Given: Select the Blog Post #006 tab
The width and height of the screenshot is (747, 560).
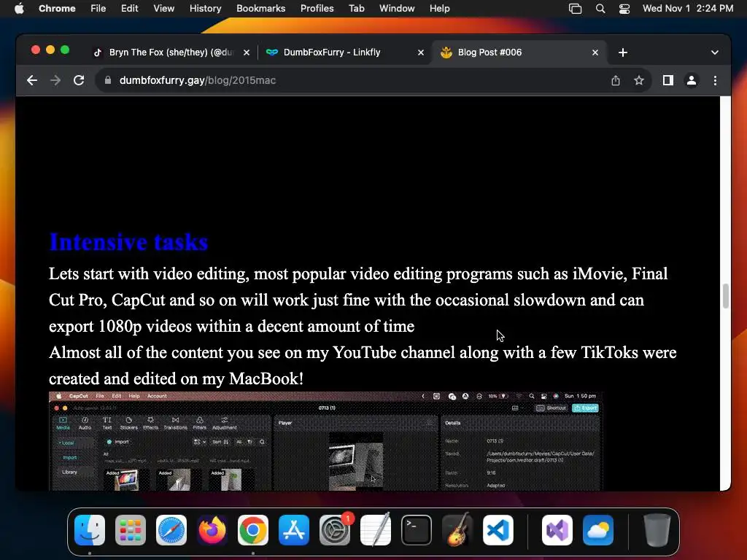Looking at the screenshot, I should 519,52.
